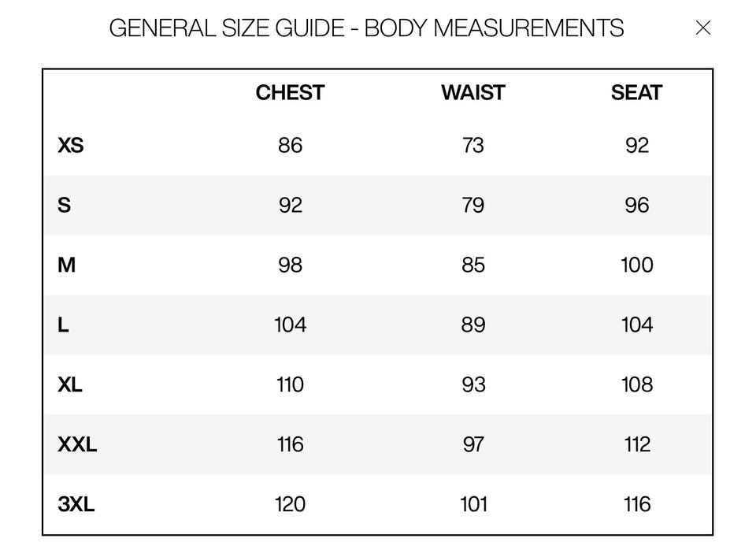Select the XL size row label

[70, 384]
